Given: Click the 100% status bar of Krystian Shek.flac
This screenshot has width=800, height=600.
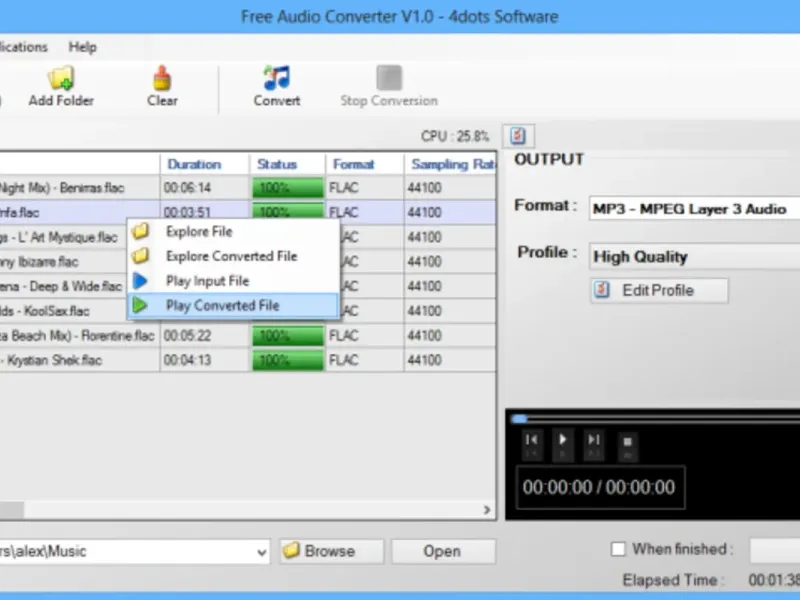Looking at the screenshot, I should 288,360.
